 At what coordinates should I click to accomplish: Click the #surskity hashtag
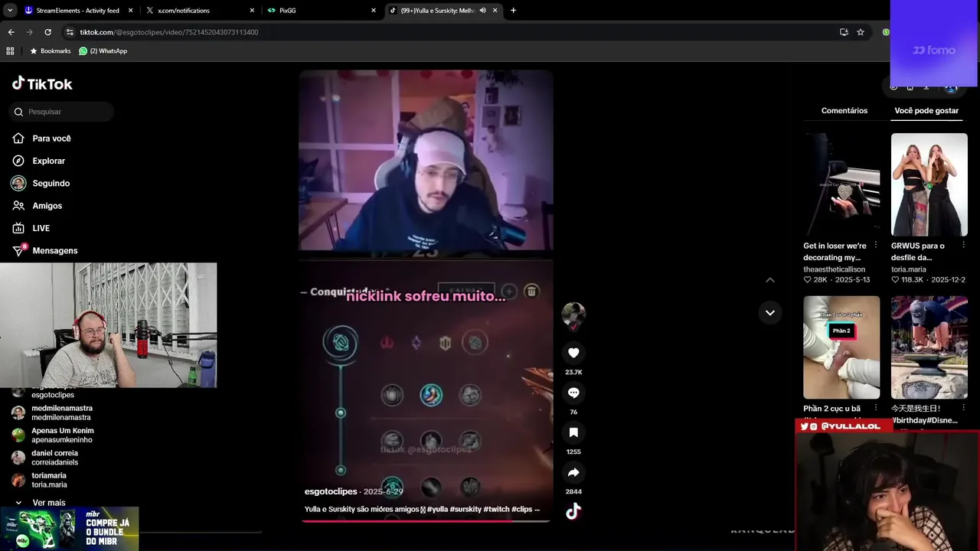tap(465, 509)
